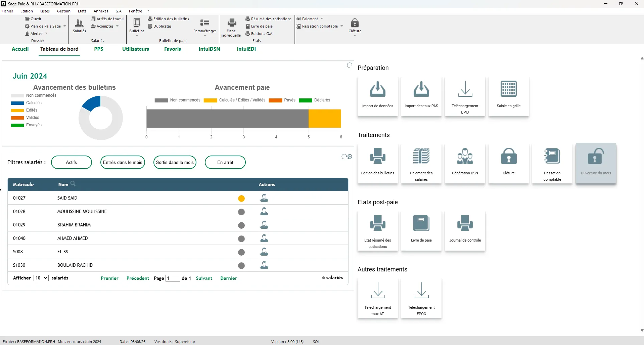Click Téléchargement taux AT tile
The width and height of the screenshot is (644, 345).
click(377, 298)
